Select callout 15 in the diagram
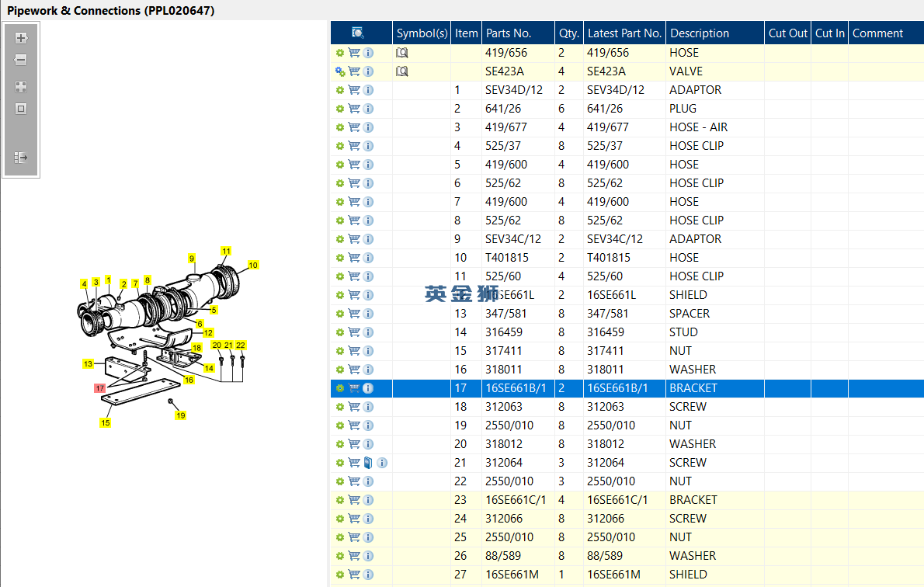The width and height of the screenshot is (924, 587). click(105, 422)
